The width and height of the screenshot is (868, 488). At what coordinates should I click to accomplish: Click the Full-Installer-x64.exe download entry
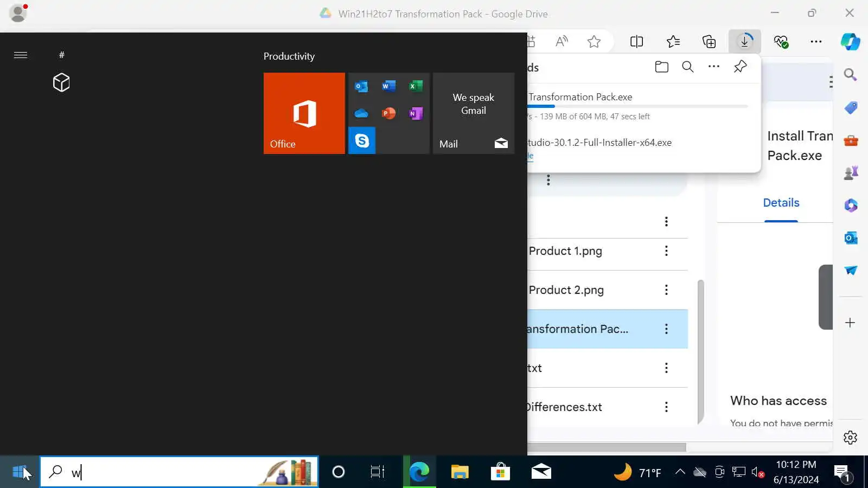tap(599, 143)
